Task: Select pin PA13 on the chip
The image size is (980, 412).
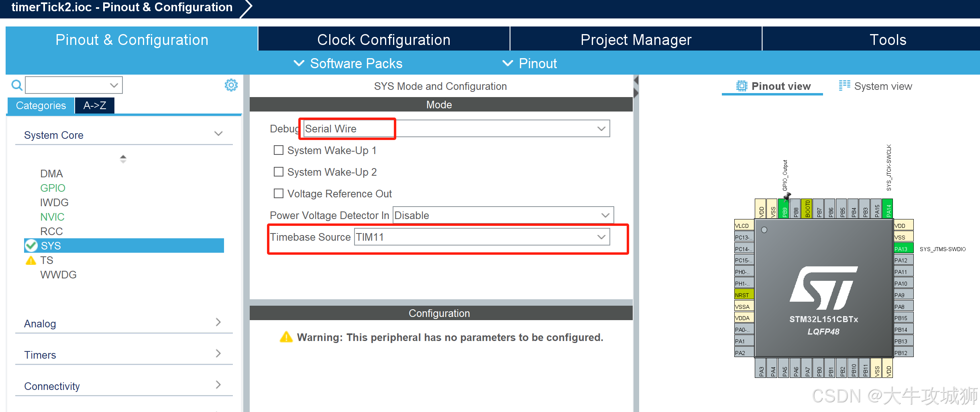Action: pyautogui.click(x=903, y=249)
